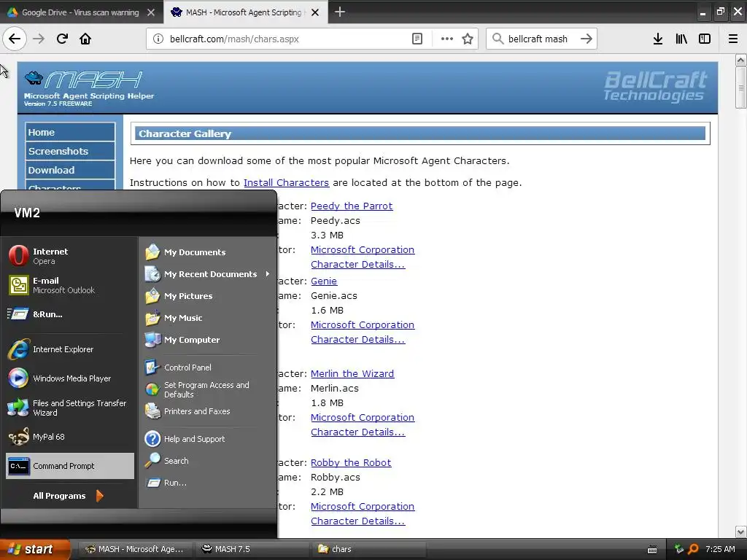Click page scrollbar down arrow
The image size is (747, 560).
click(740, 532)
